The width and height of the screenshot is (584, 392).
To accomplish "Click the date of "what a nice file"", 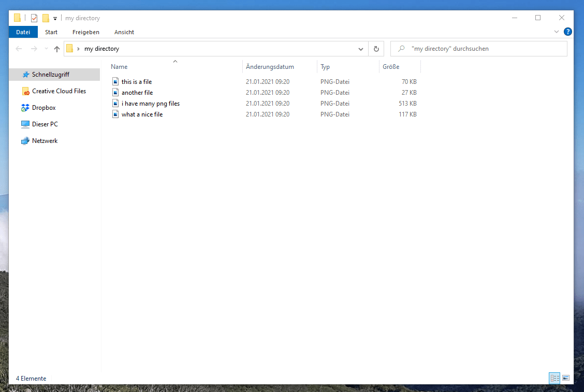I will click(x=268, y=114).
